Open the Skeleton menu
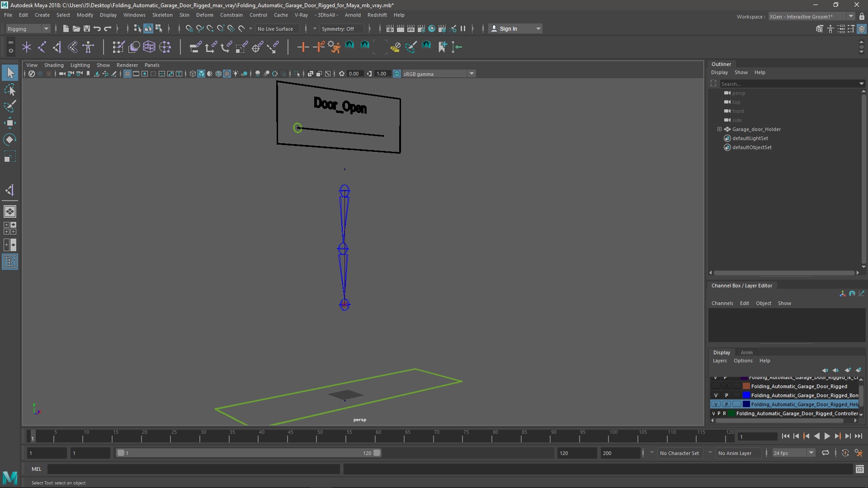The height and width of the screenshot is (488, 868). coord(162,15)
